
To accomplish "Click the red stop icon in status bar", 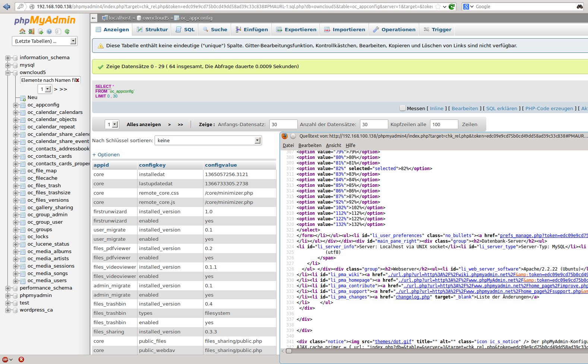I will [x=21, y=360].
